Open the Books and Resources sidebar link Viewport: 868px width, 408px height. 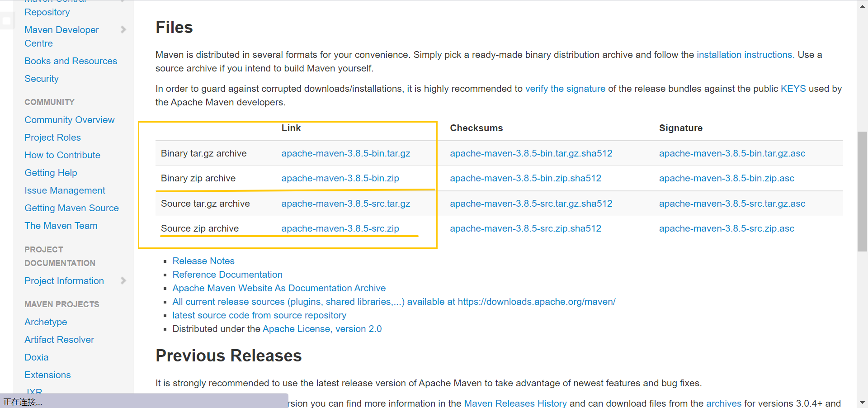(71, 61)
